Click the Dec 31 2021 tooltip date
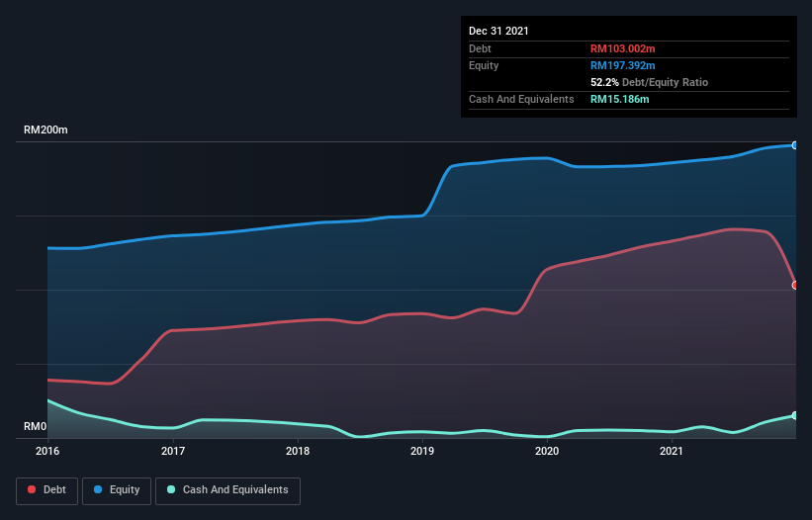812x520 pixels. [x=498, y=31]
